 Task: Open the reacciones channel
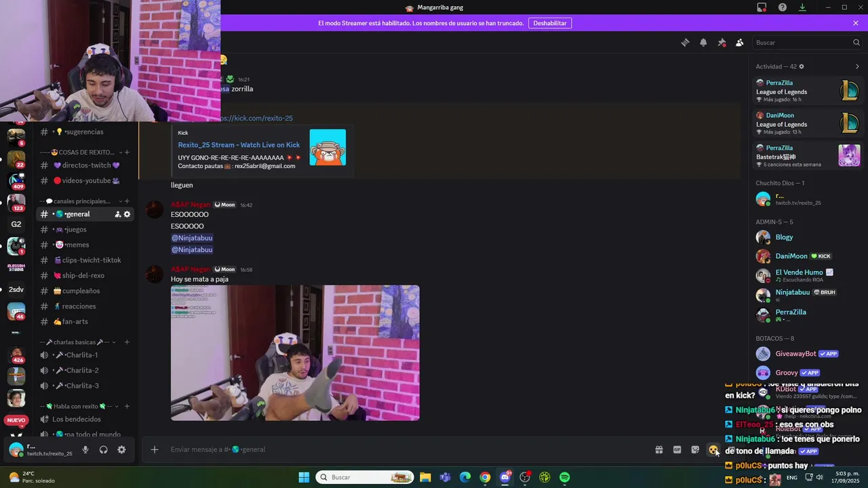pyautogui.click(x=86, y=306)
